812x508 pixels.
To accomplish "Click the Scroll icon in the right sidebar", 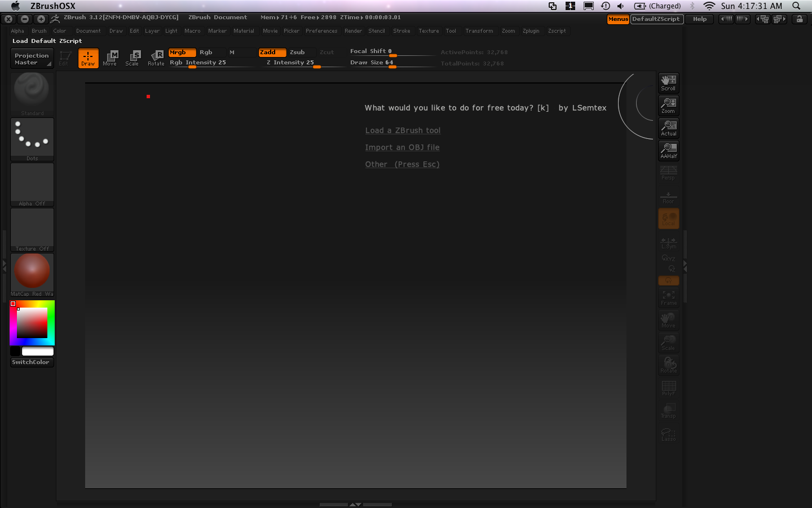I will [x=668, y=82].
